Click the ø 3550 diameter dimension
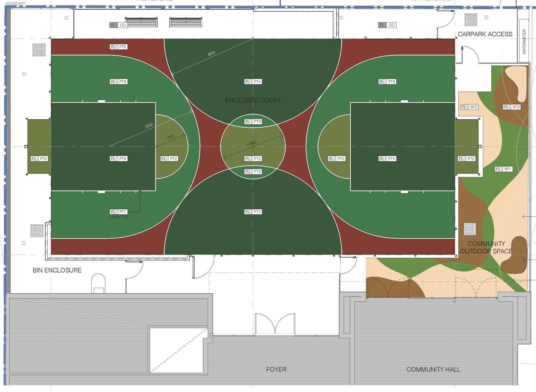The height and width of the screenshot is (392, 536). coord(252,143)
